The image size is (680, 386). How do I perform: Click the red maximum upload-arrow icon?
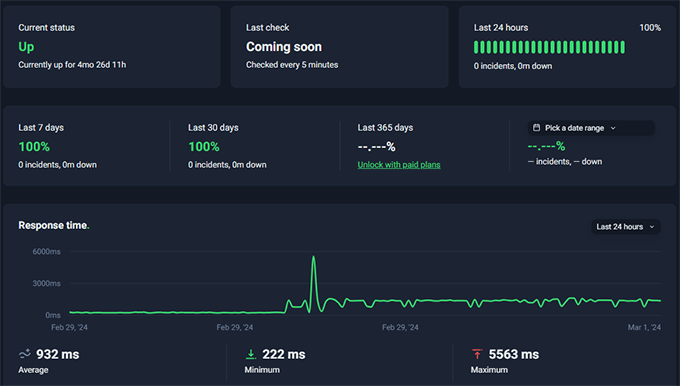pyautogui.click(x=477, y=354)
